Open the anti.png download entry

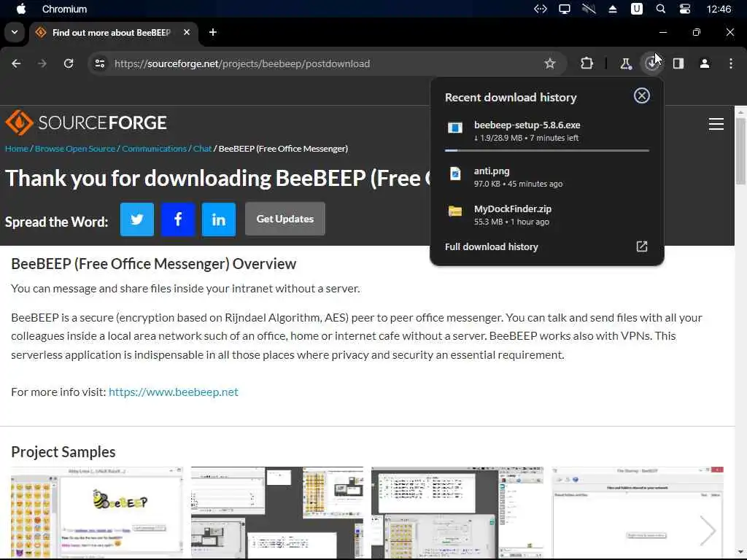(x=547, y=177)
